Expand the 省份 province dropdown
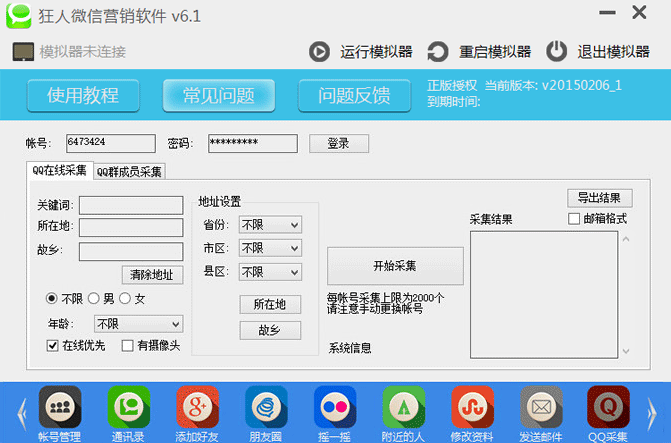This screenshot has width=671, height=443. click(x=269, y=225)
